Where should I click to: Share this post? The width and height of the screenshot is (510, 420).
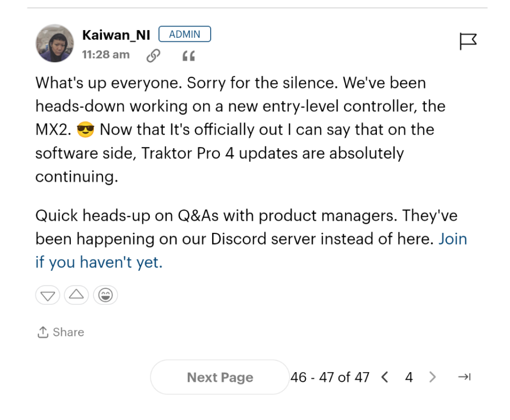tap(61, 332)
